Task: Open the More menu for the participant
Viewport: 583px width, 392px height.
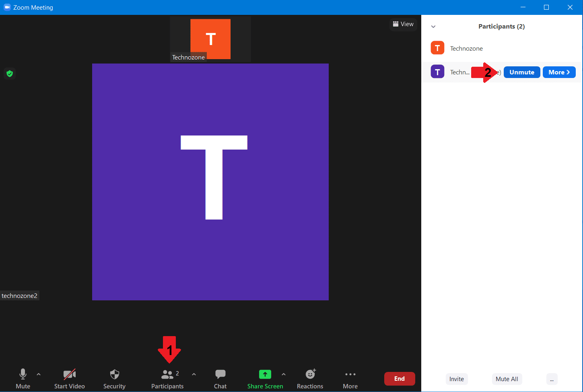Action: [559, 72]
